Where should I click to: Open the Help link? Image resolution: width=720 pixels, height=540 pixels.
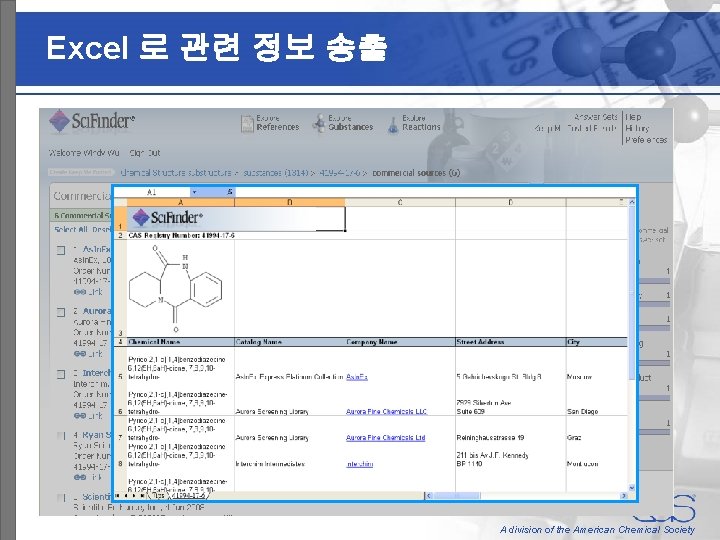633,117
